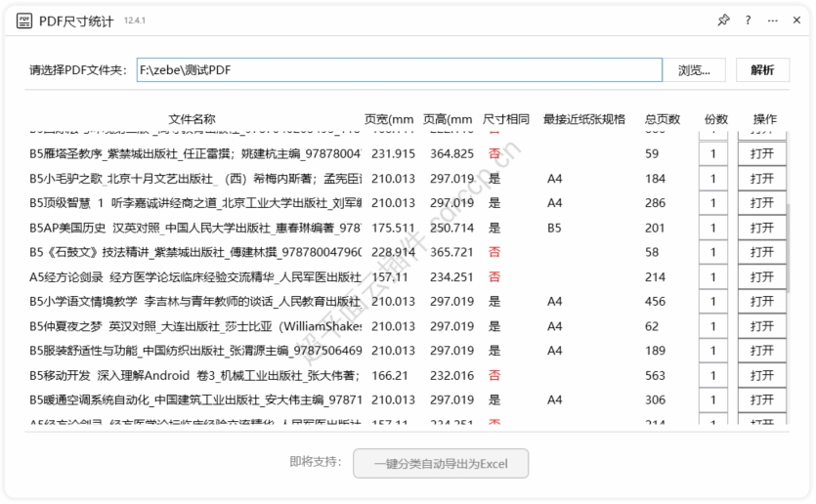Open the B5顶级智慧 file with 打开
The image size is (816, 504).
point(762,203)
